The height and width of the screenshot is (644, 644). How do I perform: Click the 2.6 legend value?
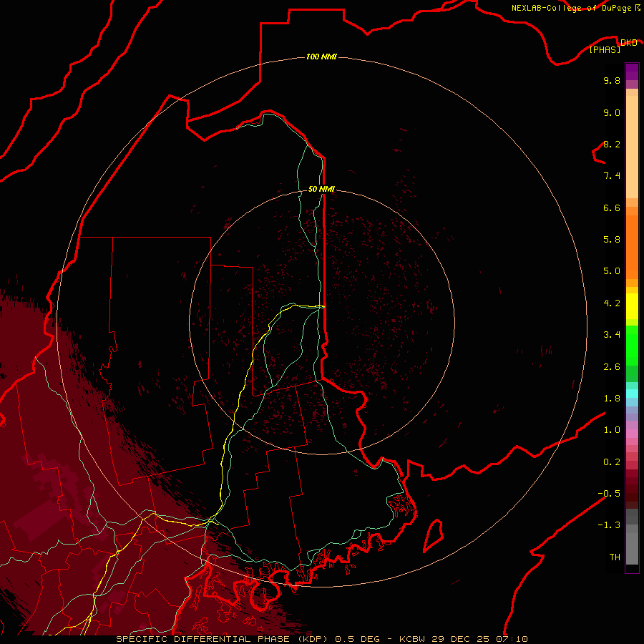pos(612,367)
